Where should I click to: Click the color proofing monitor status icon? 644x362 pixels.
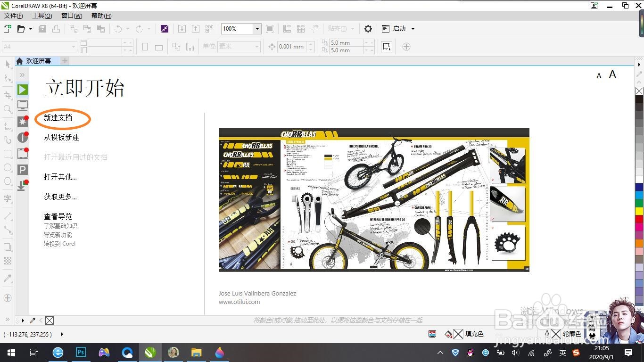coord(432,334)
